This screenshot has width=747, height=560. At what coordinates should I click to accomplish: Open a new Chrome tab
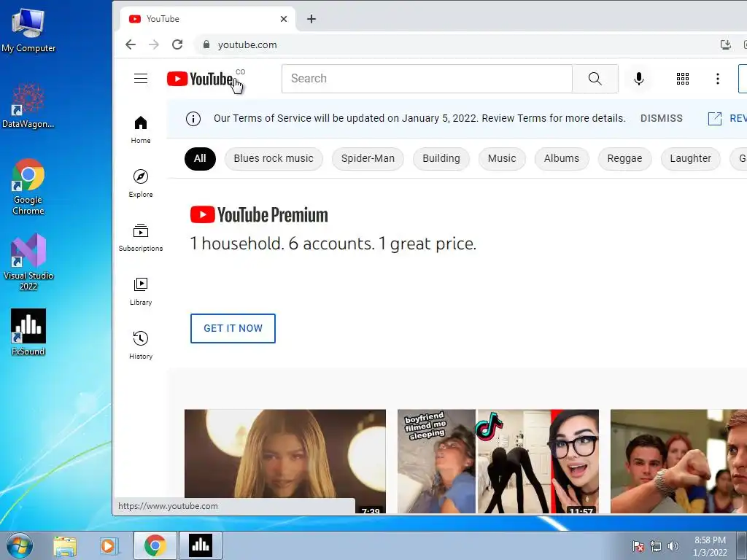[x=311, y=19]
